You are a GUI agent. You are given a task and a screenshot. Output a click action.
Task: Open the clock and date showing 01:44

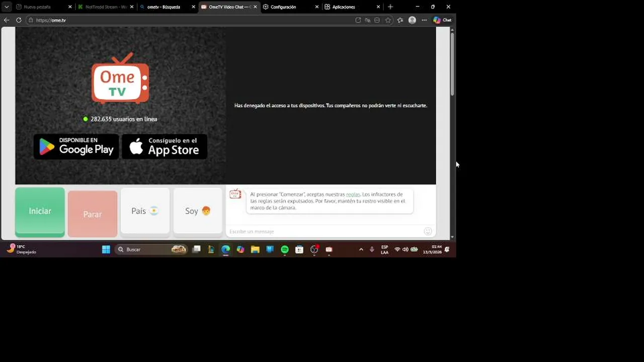[432, 249]
